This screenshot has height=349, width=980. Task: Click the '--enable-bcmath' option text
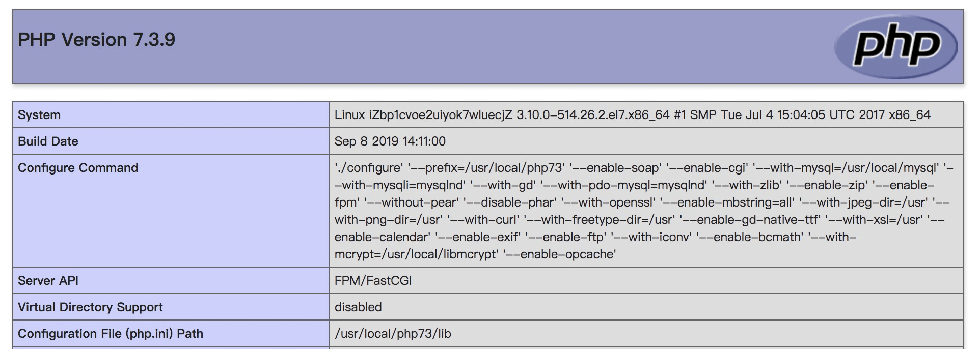click(x=750, y=237)
